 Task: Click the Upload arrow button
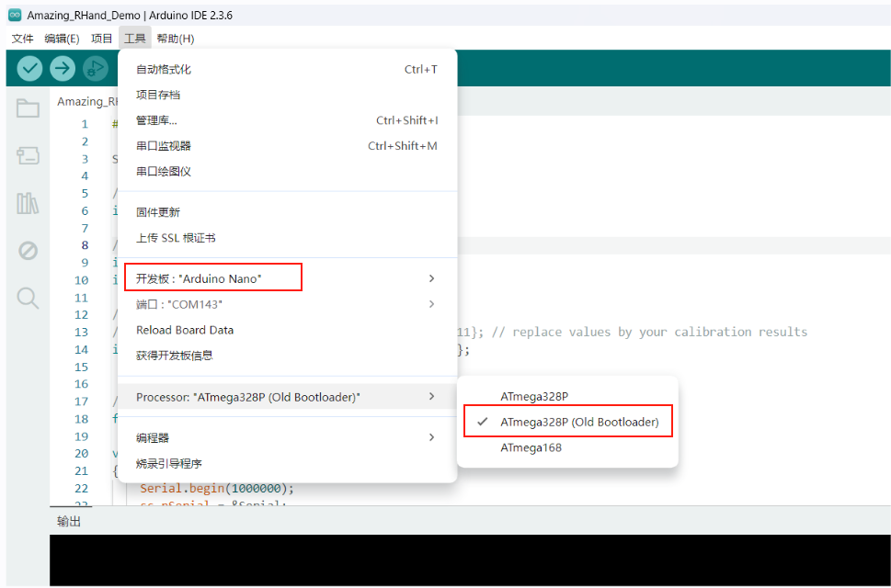pyautogui.click(x=63, y=69)
